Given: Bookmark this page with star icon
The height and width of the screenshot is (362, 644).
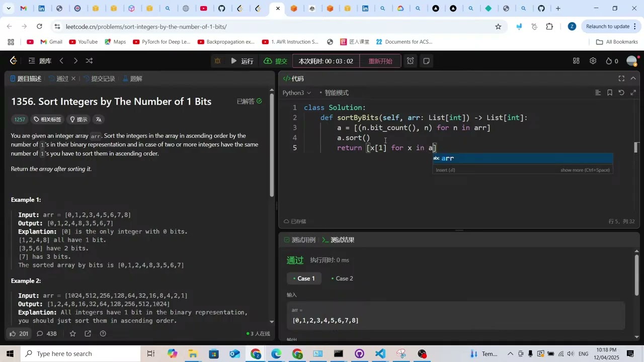Looking at the screenshot, I should click(x=498, y=27).
